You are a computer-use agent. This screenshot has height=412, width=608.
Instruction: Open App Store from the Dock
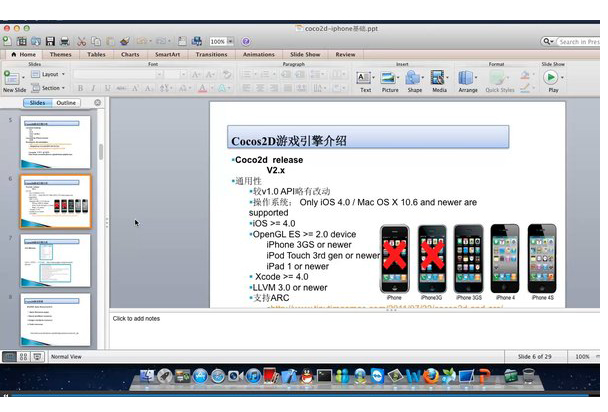(200, 376)
